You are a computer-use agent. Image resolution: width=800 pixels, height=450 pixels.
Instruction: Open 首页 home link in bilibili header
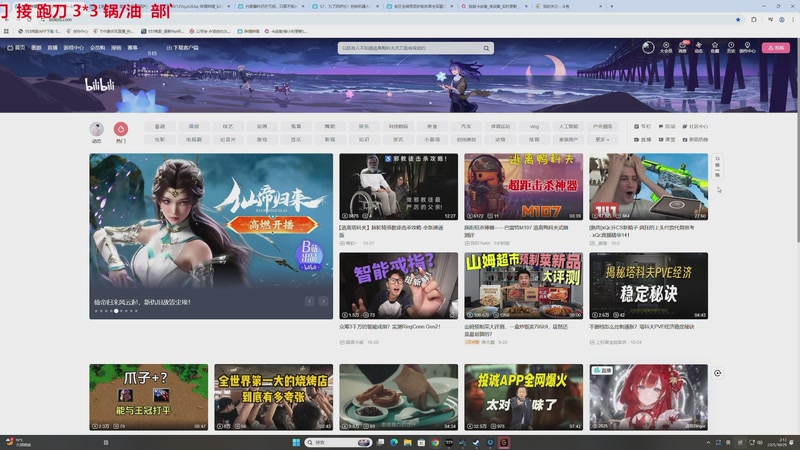click(x=16, y=47)
